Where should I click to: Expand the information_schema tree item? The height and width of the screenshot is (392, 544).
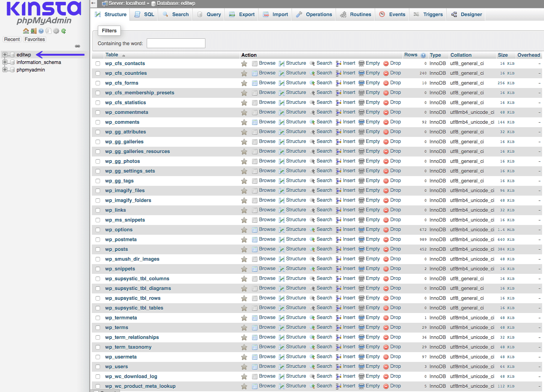(x=5, y=62)
